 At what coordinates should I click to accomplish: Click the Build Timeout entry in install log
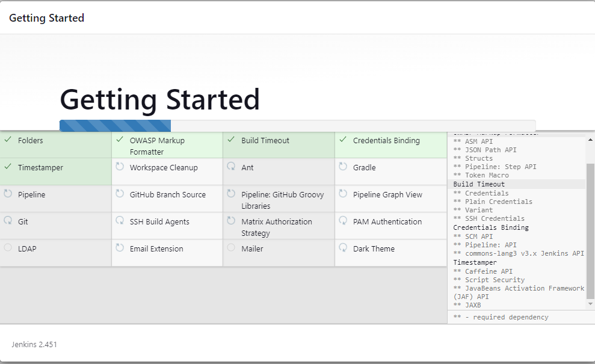479,184
